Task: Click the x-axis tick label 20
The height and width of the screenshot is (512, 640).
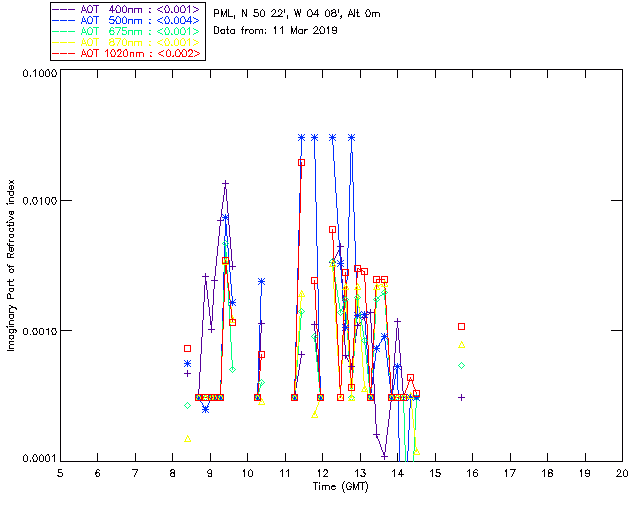Action: click(x=622, y=473)
